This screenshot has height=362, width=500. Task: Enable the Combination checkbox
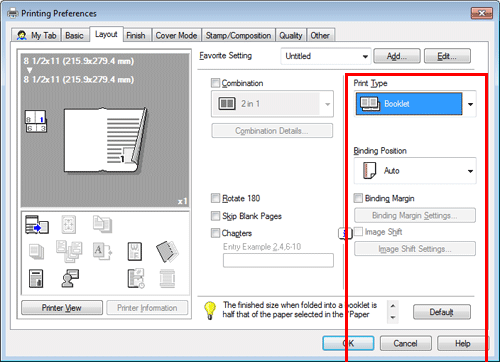[215, 83]
